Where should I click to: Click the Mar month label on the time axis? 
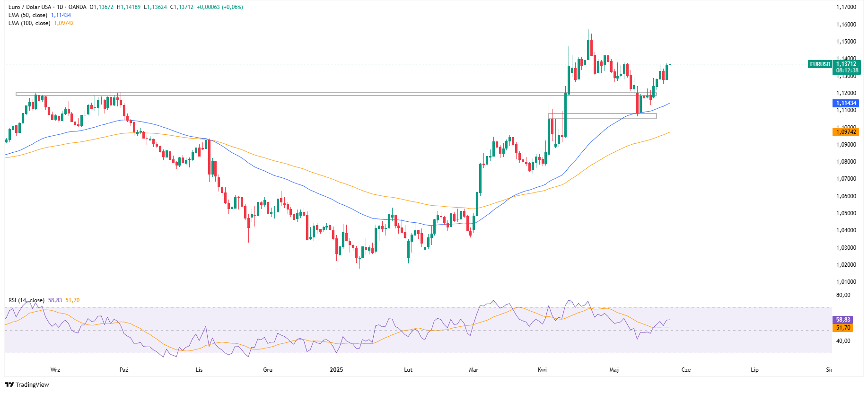pos(473,370)
